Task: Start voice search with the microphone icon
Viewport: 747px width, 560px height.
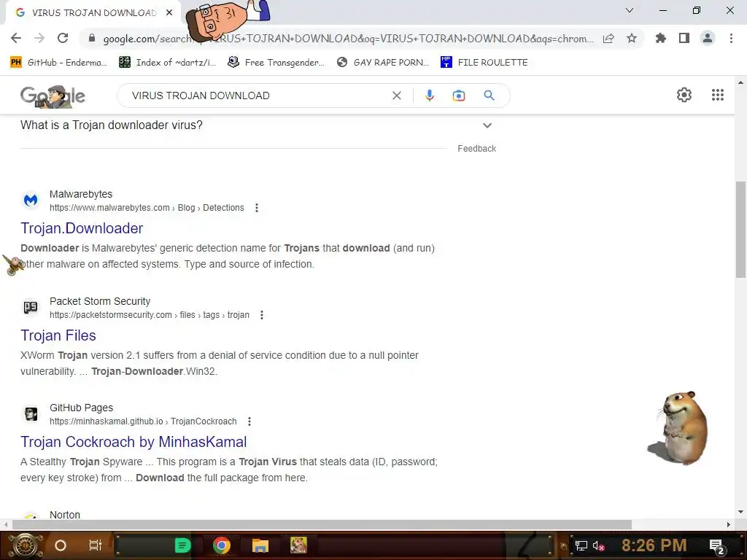Action: [429, 96]
